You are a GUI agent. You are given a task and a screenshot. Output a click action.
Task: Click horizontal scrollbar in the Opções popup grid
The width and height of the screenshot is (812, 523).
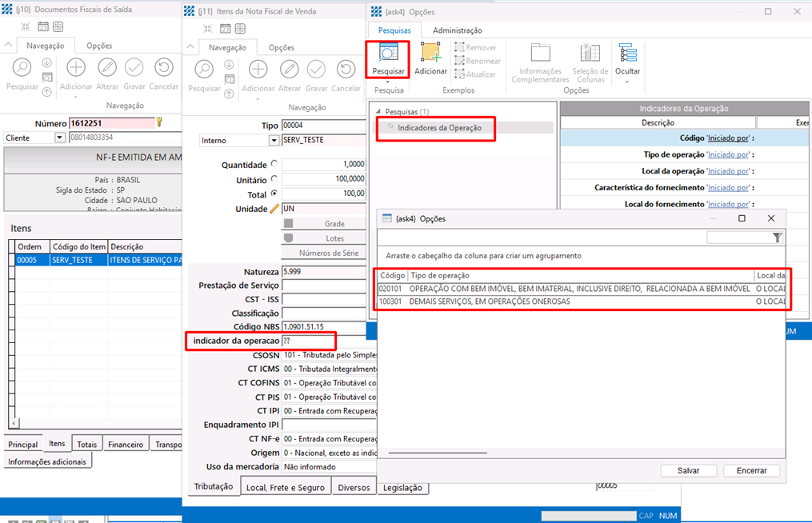coord(437,453)
